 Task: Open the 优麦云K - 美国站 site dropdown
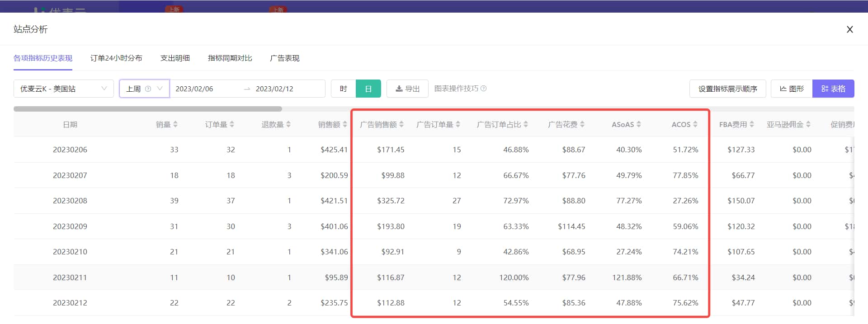click(x=64, y=89)
